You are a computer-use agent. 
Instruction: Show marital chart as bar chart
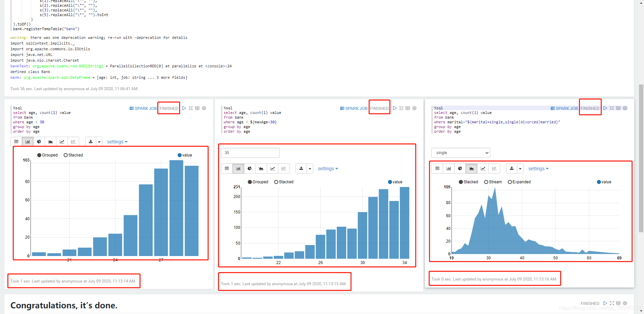point(448,169)
